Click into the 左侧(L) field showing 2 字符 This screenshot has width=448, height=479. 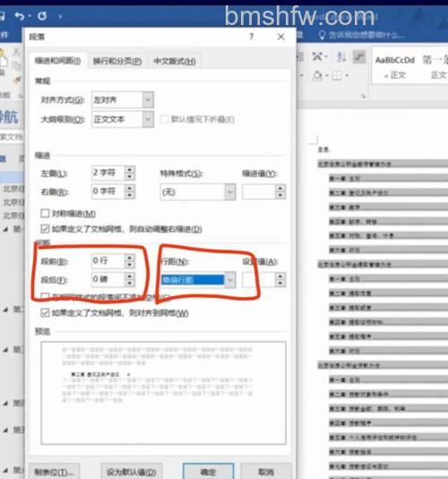(x=108, y=173)
